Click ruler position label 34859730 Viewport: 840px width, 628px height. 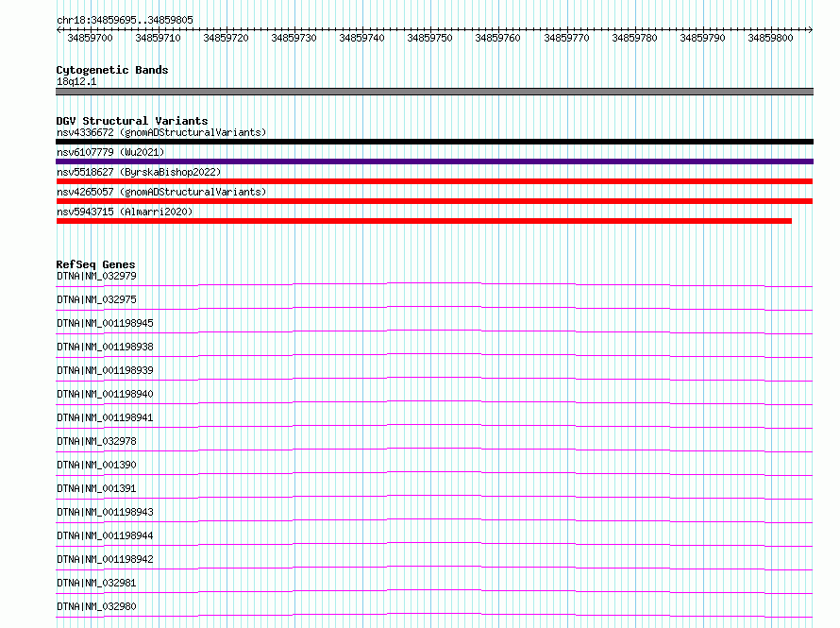[294, 38]
